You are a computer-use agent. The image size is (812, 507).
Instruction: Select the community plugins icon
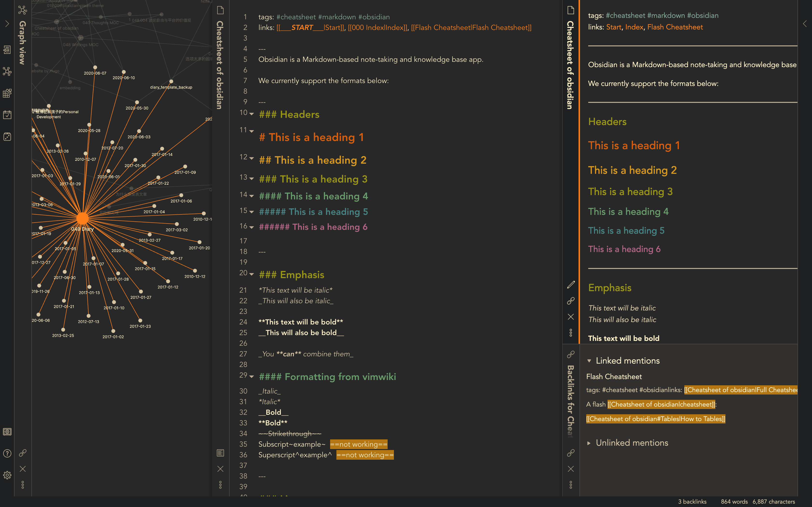point(7,92)
